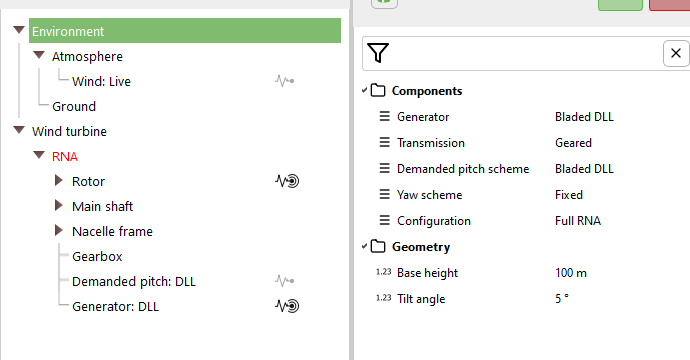Select the Environment tree item
This screenshot has width=690, height=360.
click(x=185, y=31)
